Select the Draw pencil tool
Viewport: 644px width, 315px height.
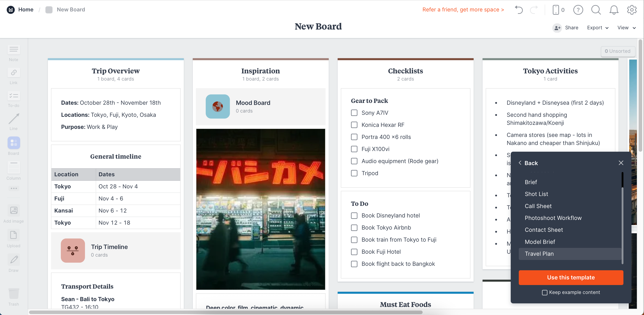pos(13,260)
